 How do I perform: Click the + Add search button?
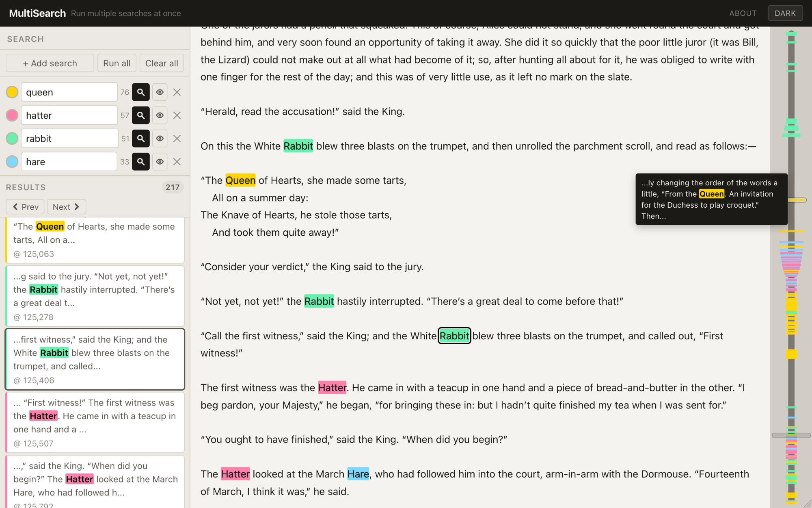click(x=50, y=63)
